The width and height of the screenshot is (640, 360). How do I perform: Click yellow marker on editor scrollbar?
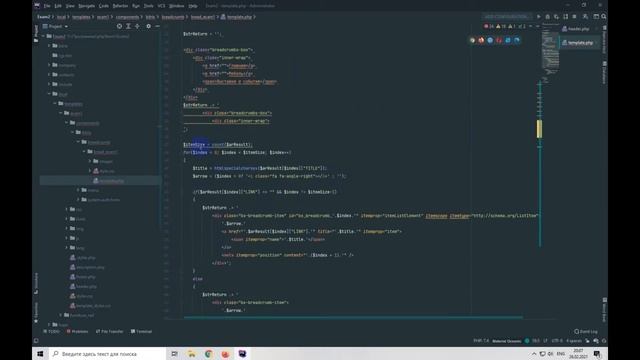(x=539, y=129)
